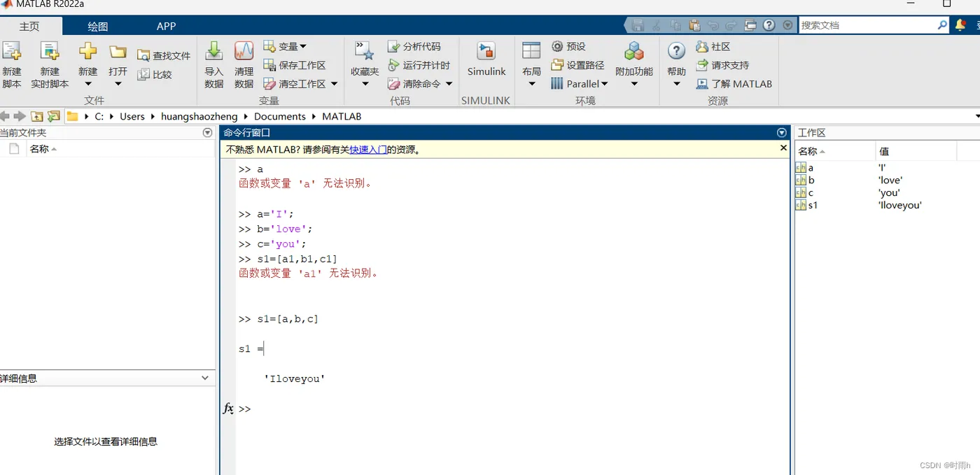Viewport: 980px width, 475px height.
Task: Click the Documents path segment
Action: [280, 116]
